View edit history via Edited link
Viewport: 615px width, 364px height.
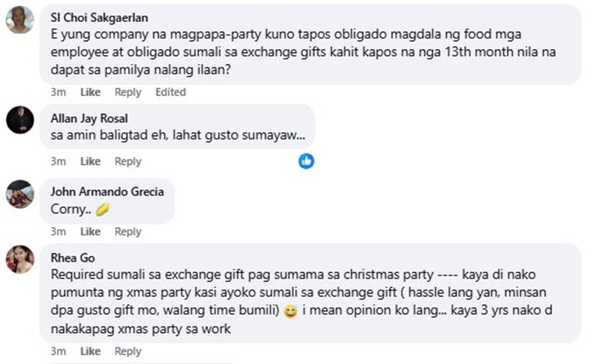(171, 92)
